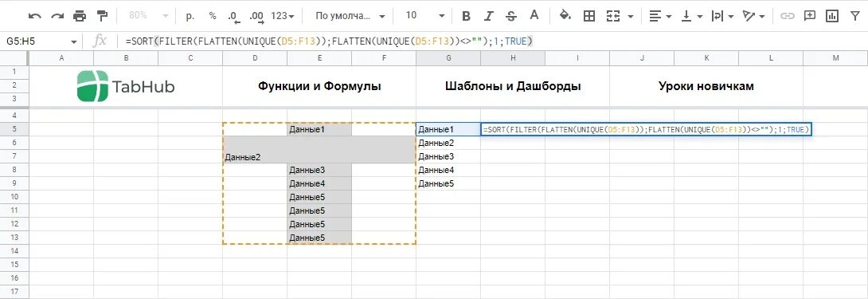Click the fx function icon
868x299 pixels.
coord(100,41)
